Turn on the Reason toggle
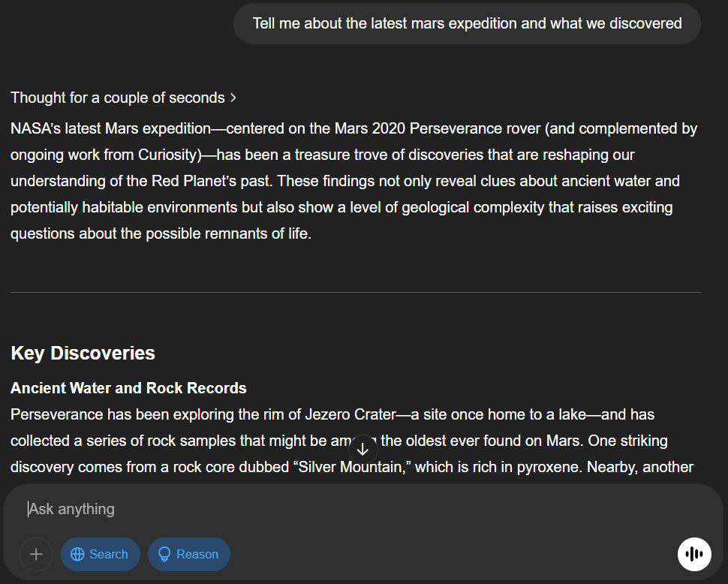The width and height of the screenshot is (728, 584). [x=188, y=555]
